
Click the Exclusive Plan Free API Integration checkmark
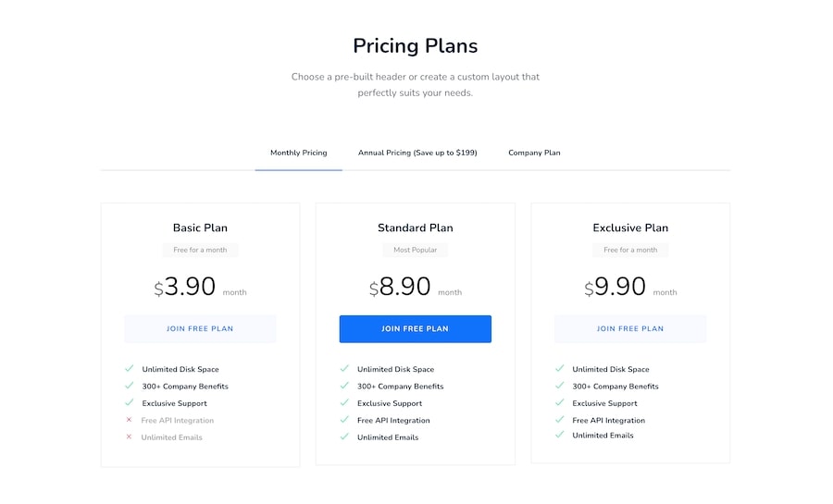click(x=560, y=419)
